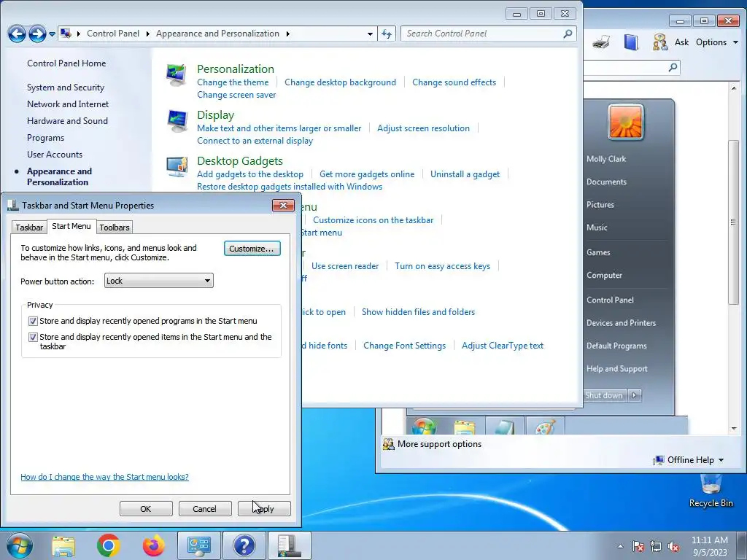
Task: Open 'How do I change the way the Start menu looks?' link
Action: coord(104,477)
